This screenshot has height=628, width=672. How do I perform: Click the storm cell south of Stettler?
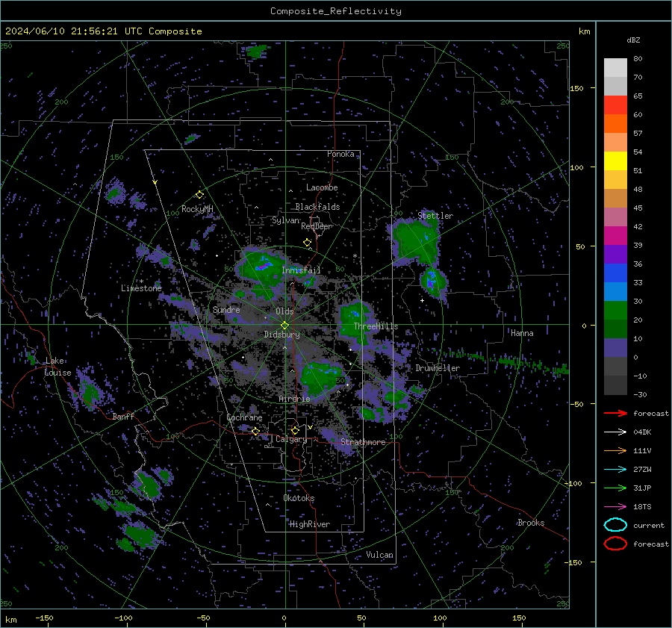432,282
